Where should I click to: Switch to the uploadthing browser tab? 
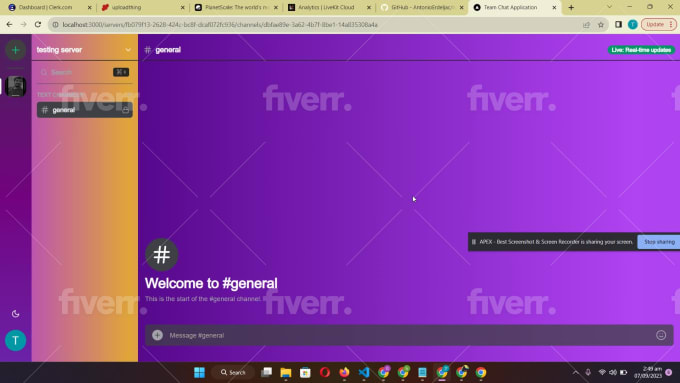click(x=142, y=7)
